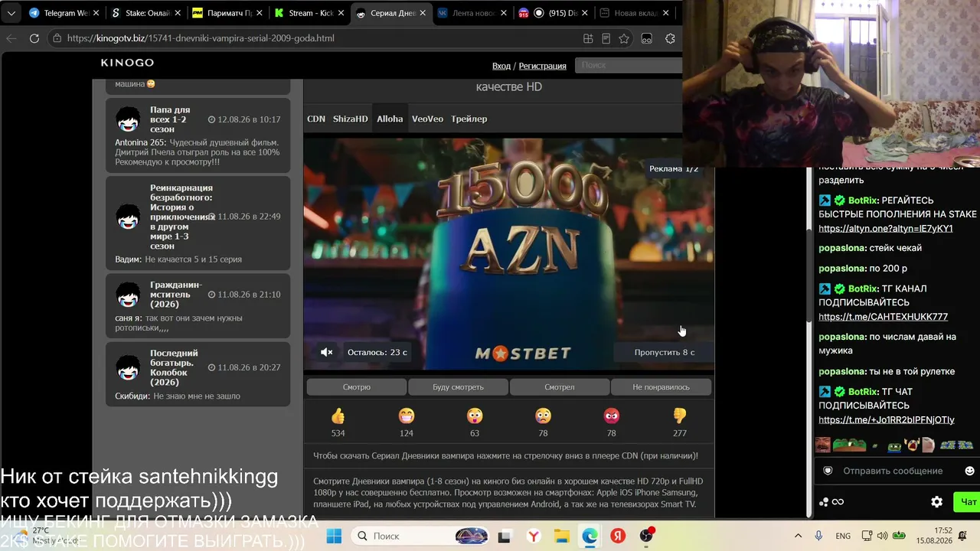Screen dimensions: 980x551
Task: Open chat settings gear icon
Action: [936, 502]
